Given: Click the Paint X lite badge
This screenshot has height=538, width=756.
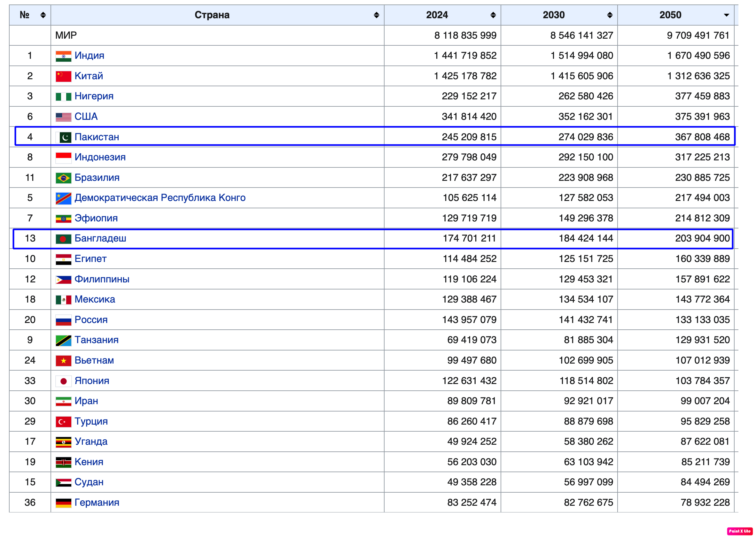Looking at the screenshot, I should (739, 531).
